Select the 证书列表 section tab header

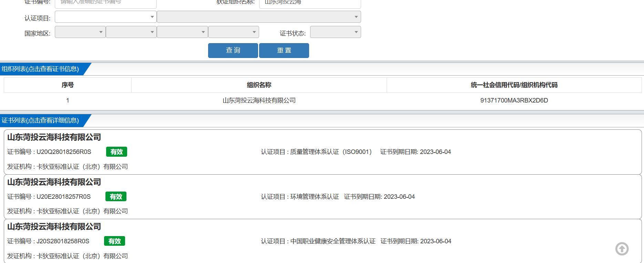point(42,120)
